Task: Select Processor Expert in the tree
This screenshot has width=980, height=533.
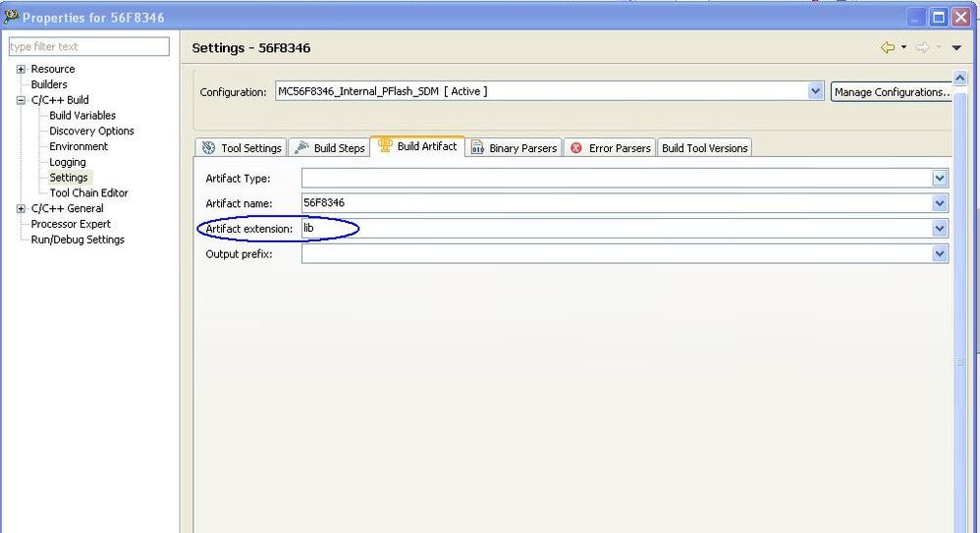Action: [71, 224]
